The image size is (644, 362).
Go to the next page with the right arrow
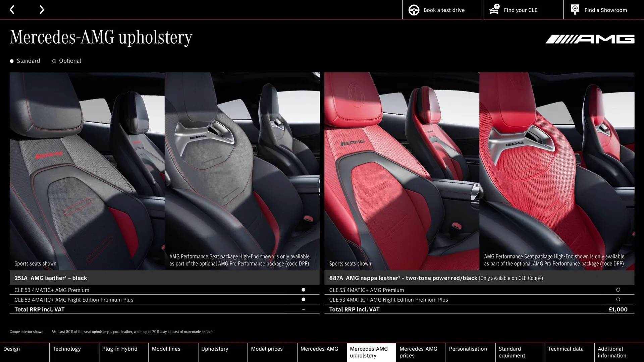point(42,9)
